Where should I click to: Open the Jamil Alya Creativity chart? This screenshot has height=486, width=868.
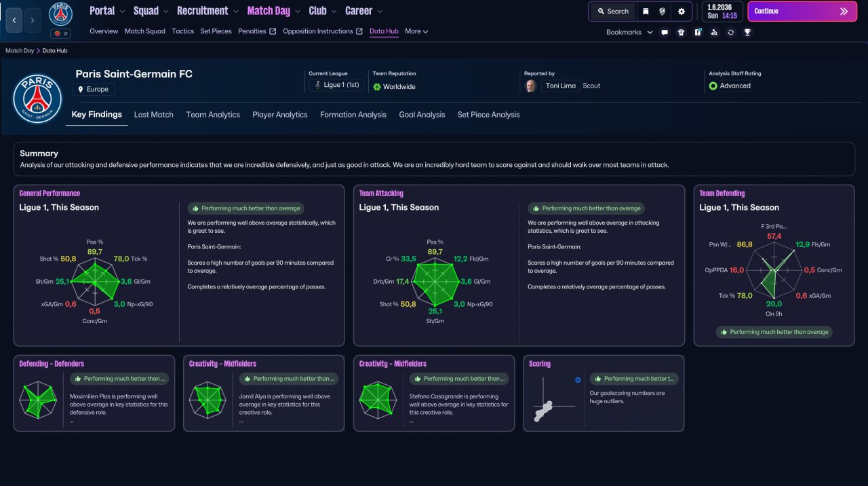pyautogui.click(x=208, y=399)
